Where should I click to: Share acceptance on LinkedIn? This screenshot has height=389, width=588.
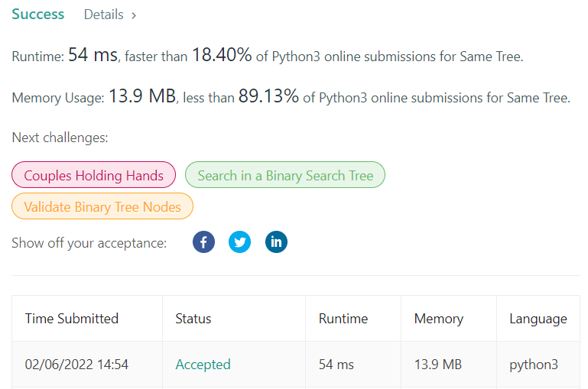coord(276,243)
